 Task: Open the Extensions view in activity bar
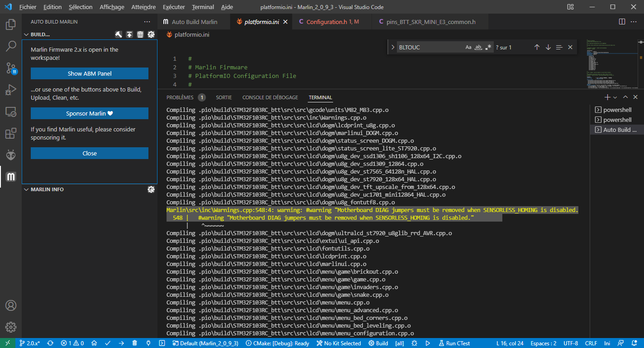11,134
